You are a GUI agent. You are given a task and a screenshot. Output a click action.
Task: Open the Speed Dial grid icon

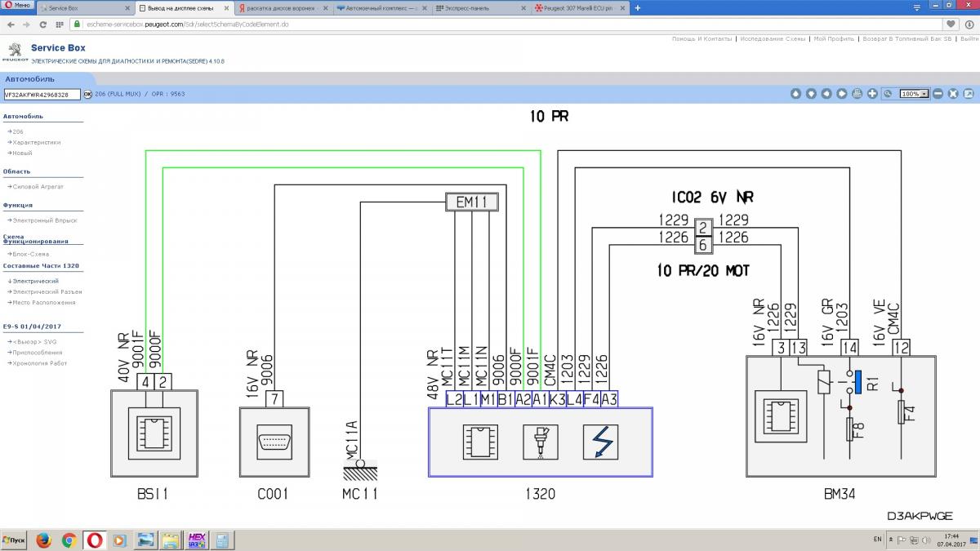60,24
